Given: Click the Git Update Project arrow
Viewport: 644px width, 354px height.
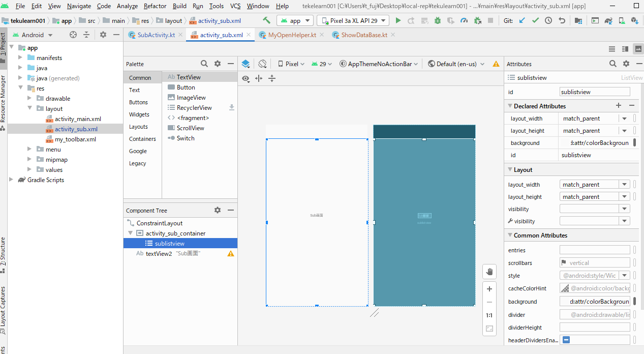Looking at the screenshot, I should click(x=522, y=21).
